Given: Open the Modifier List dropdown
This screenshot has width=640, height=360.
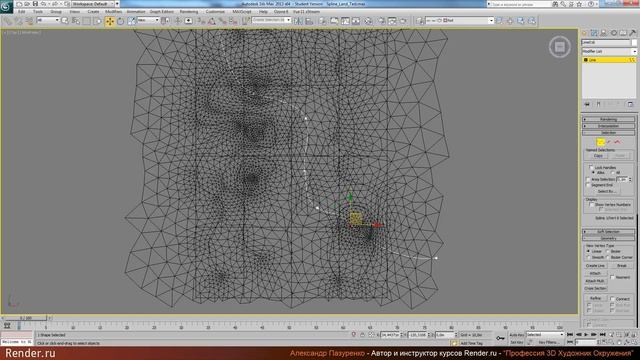Looking at the screenshot, I should pos(609,51).
